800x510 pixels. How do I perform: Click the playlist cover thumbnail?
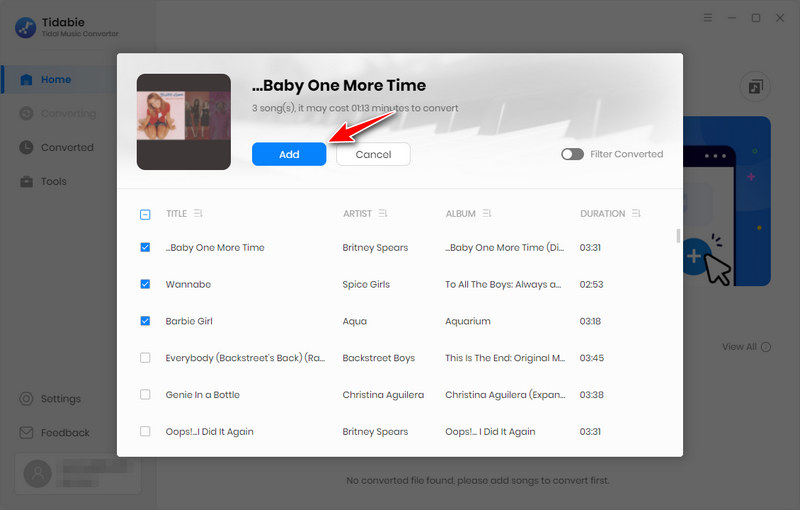point(184,122)
